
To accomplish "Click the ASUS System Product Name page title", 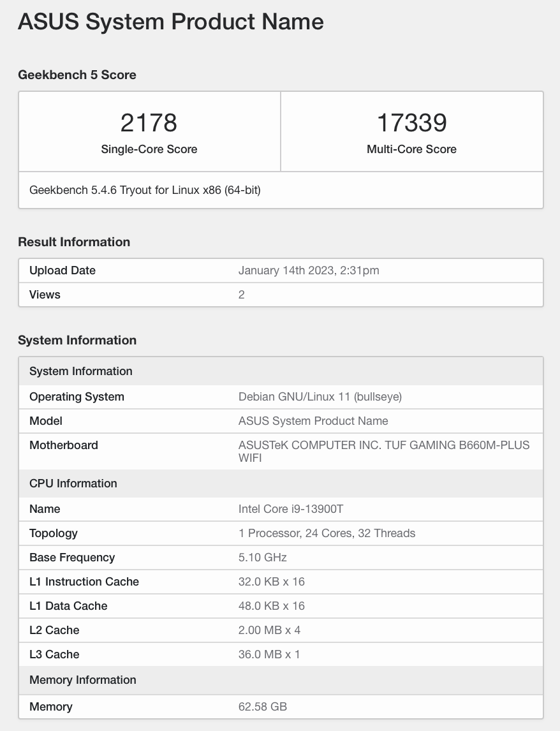I will point(171,22).
